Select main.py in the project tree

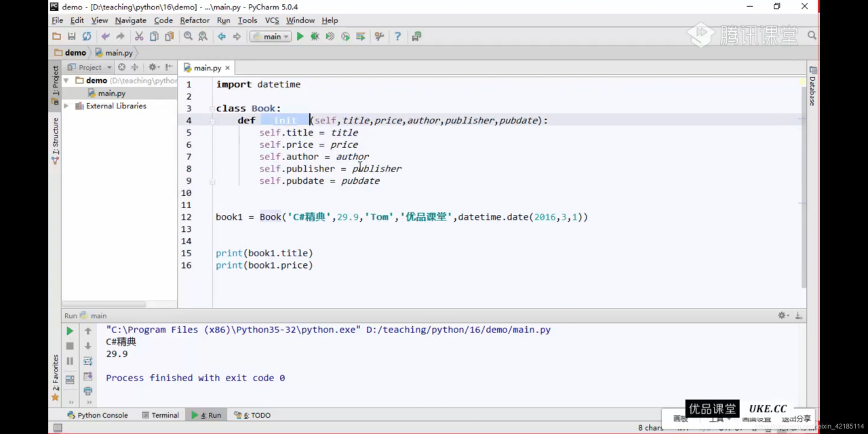(x=111, y=93)
